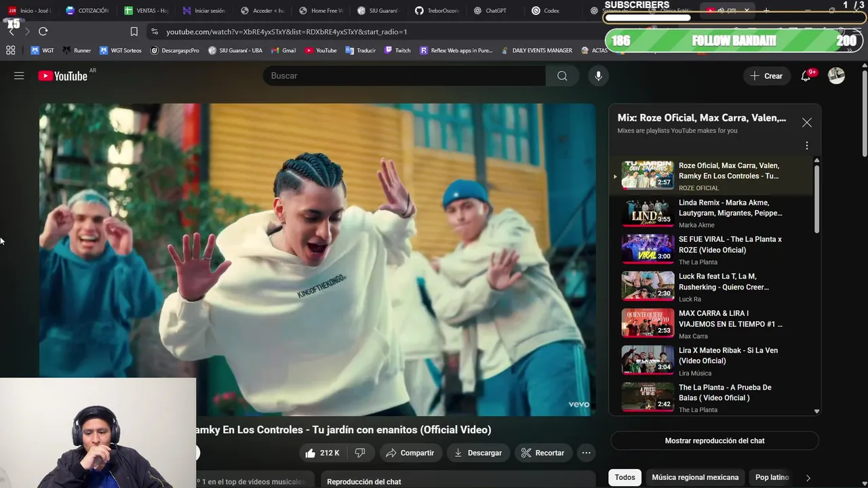Switch to Iniciar sesión browser tab
The image size is (868, 488).
pyautogui.click(x=204, y=11)
